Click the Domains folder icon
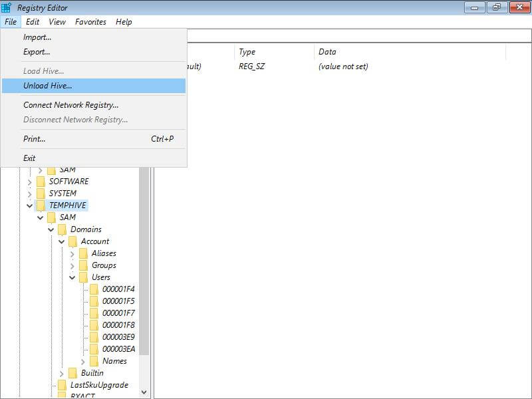 coord(62,229)
